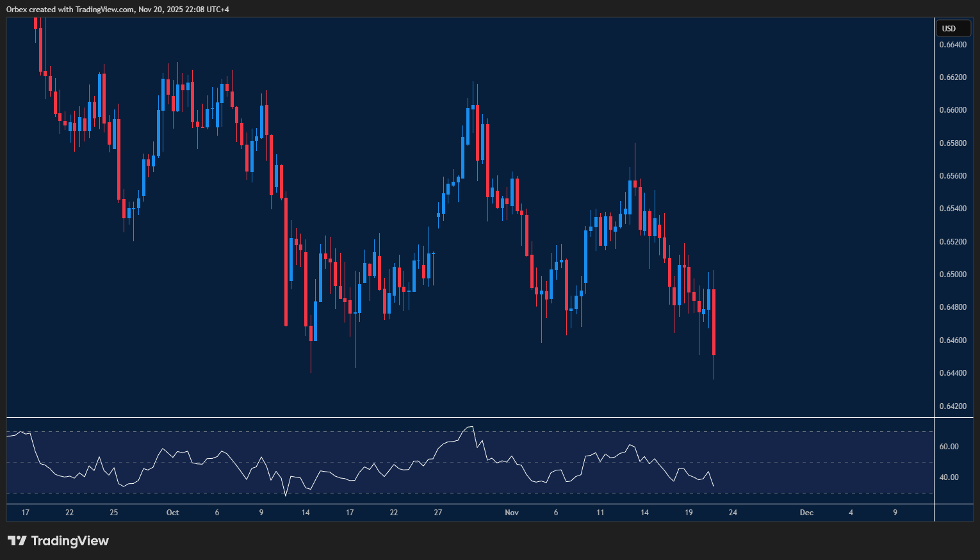This screenshot has width=980, height=560.
Task: Click the 19 date label on axis
Action: coord(688,512)
